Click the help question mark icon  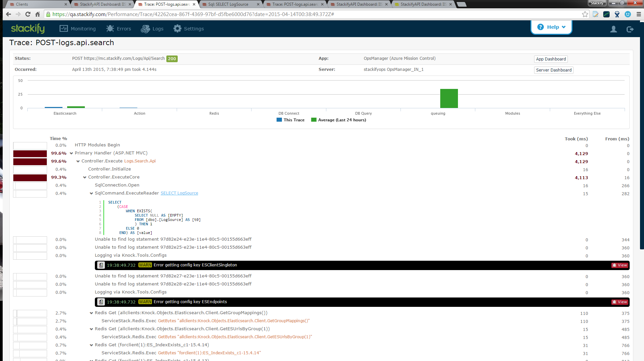pyautogui.click(x=540, y=27)
